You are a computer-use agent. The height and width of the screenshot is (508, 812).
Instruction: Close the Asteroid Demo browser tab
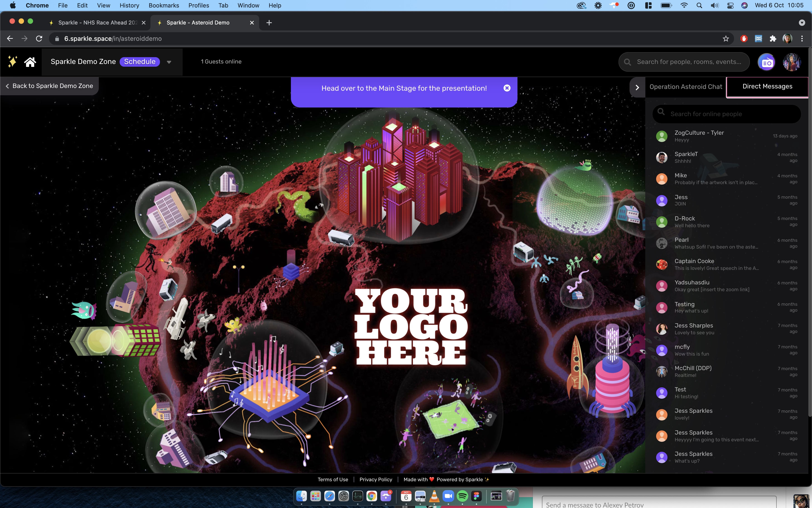click(252, 22)
